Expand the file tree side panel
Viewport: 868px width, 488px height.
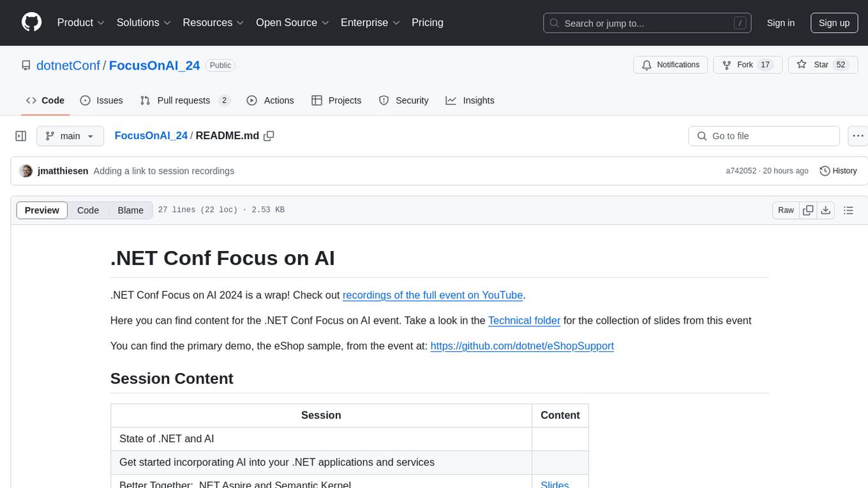(21, 136)
